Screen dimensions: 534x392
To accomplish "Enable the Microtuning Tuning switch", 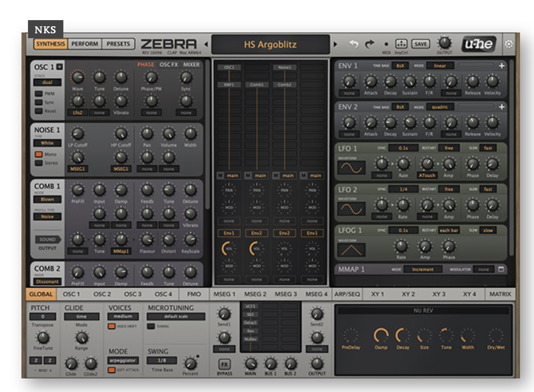I will (151, 326).
